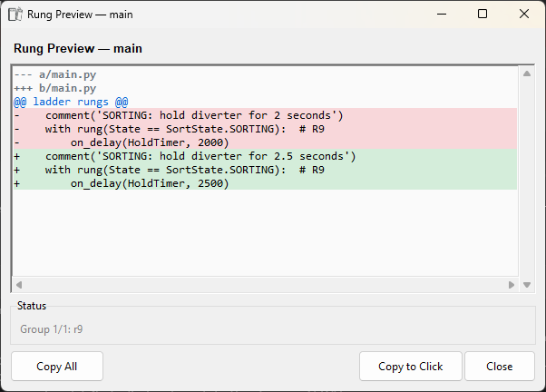Click the 'Rung Preview — main' heading

78,48
